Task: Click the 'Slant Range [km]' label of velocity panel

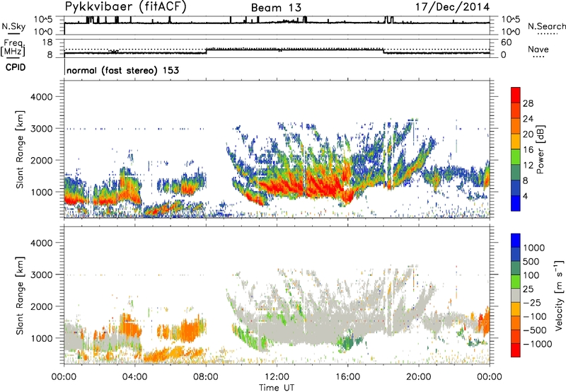Action: 20,296
